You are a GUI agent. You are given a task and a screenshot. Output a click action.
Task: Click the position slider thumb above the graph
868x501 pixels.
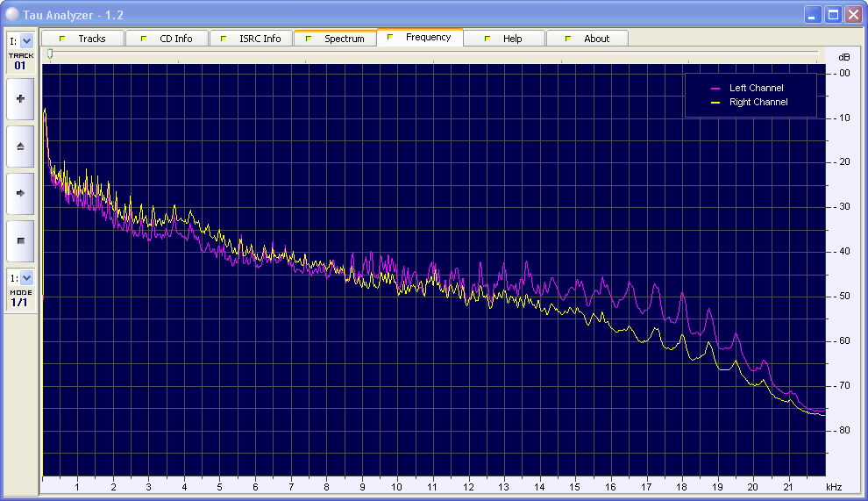tap(50, 54)
